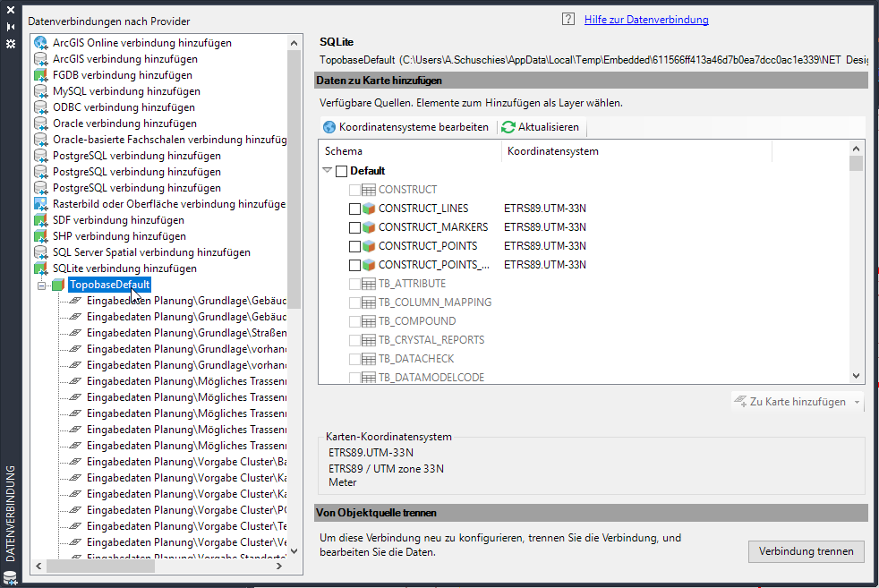879x588 pixels.
Task: Click the Oracle-basierte Fachschalen connection icon
Action: 41,140
